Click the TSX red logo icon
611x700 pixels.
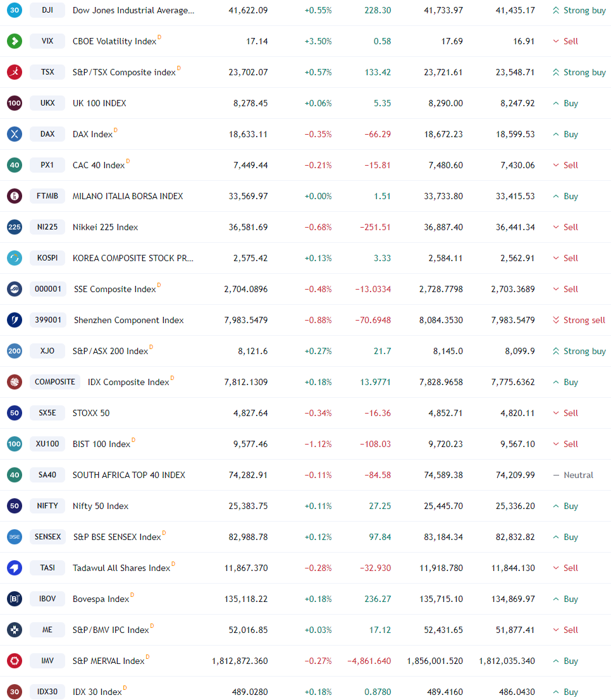click(15, 72)
